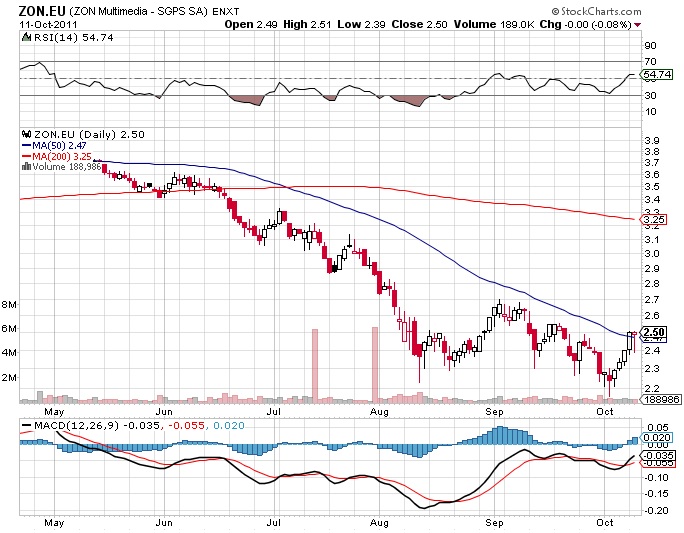
Task: Click the Jul label on price chart axis
Action: coord(274,412)
